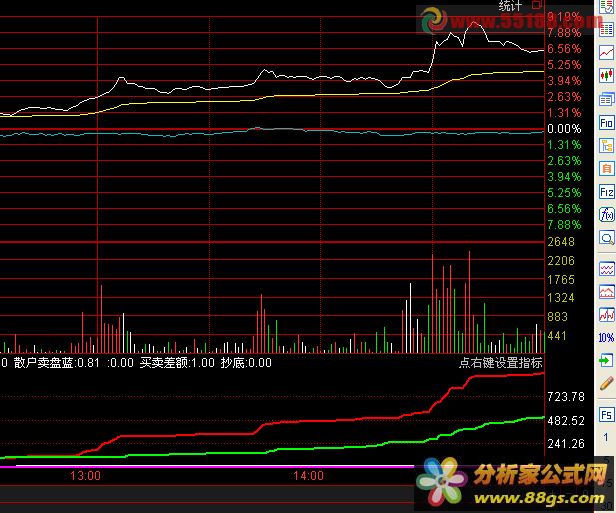Click the 2206 volume axis value
616x513 pixels.
pyautogui.click(x=561, y=260)
